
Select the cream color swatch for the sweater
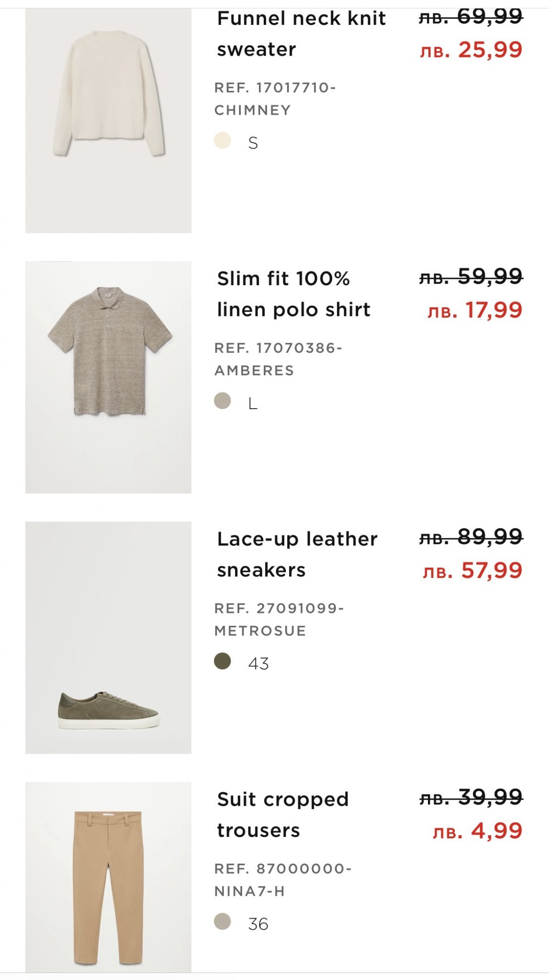pyautogui.click(x=223, y=141)
